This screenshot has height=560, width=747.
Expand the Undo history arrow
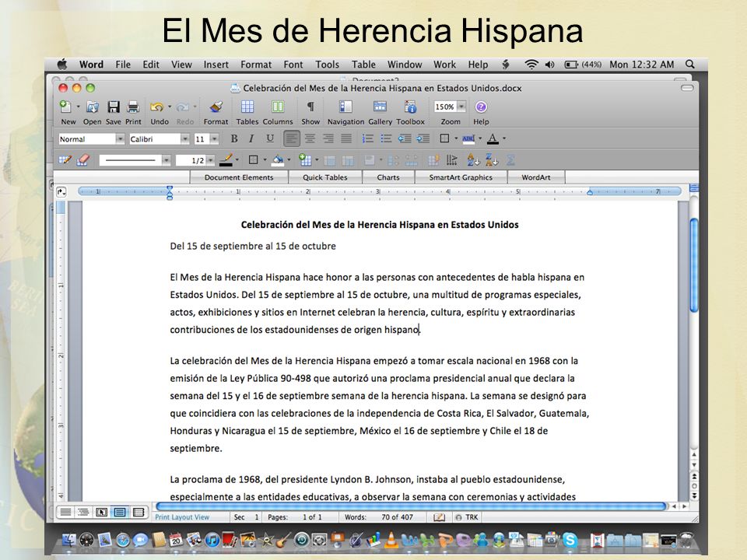[x=170, y=107]
